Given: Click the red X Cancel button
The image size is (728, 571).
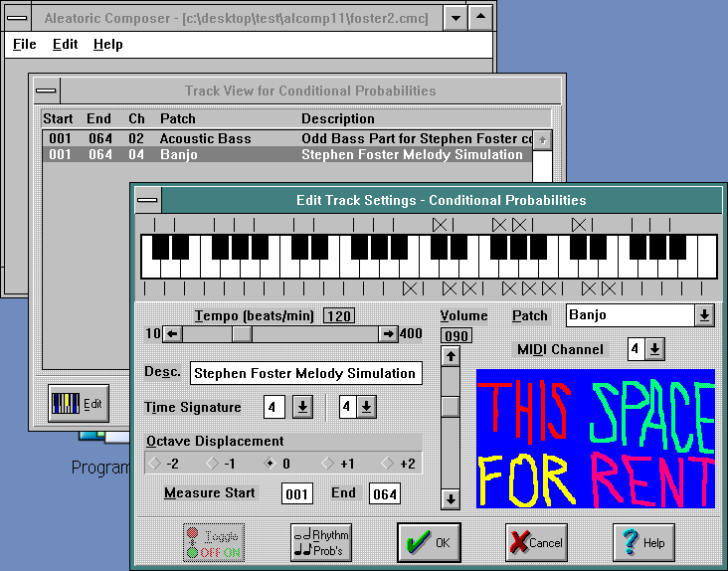Looking at the screenshot, I should pos(535,542).
